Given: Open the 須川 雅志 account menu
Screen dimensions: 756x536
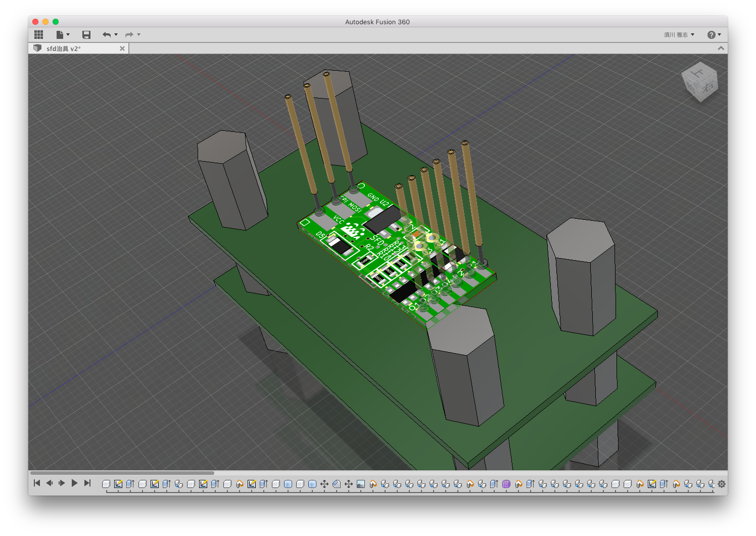Looking at the screenshot, I should click(679, 34).
